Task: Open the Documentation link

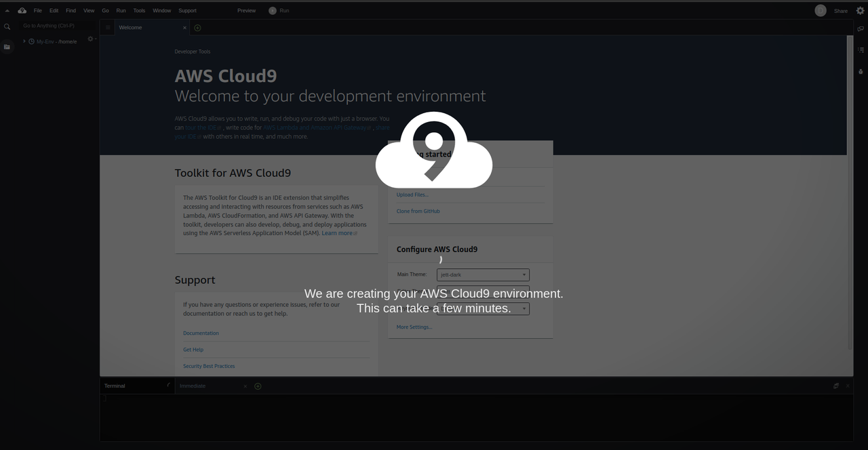Action: point(201,333)
